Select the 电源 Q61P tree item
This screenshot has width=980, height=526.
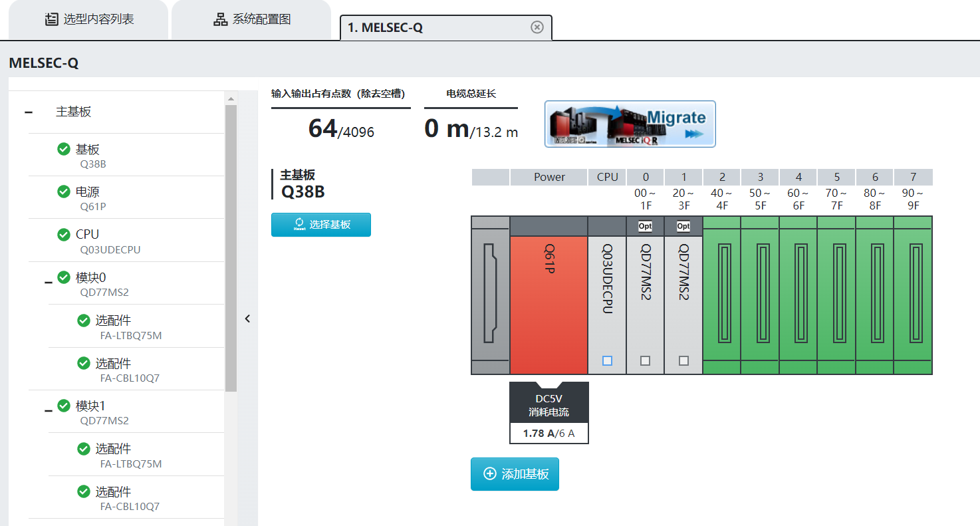88,197
